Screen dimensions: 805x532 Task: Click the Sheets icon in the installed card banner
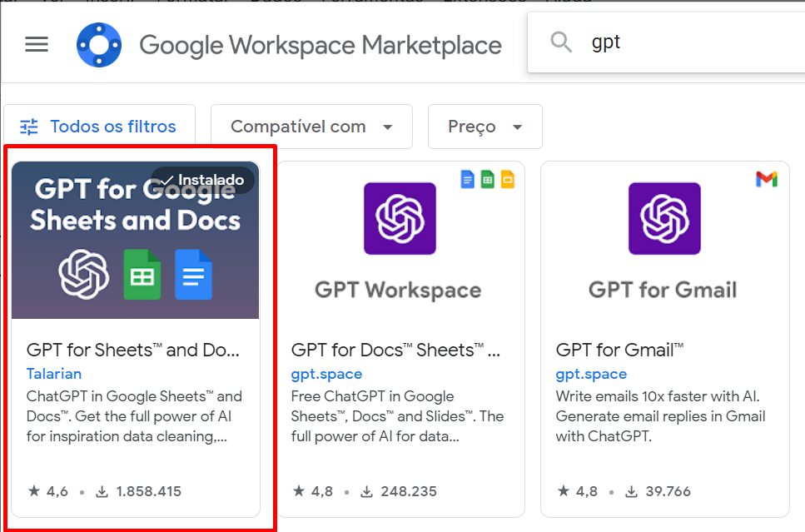(x=142, y=274)
